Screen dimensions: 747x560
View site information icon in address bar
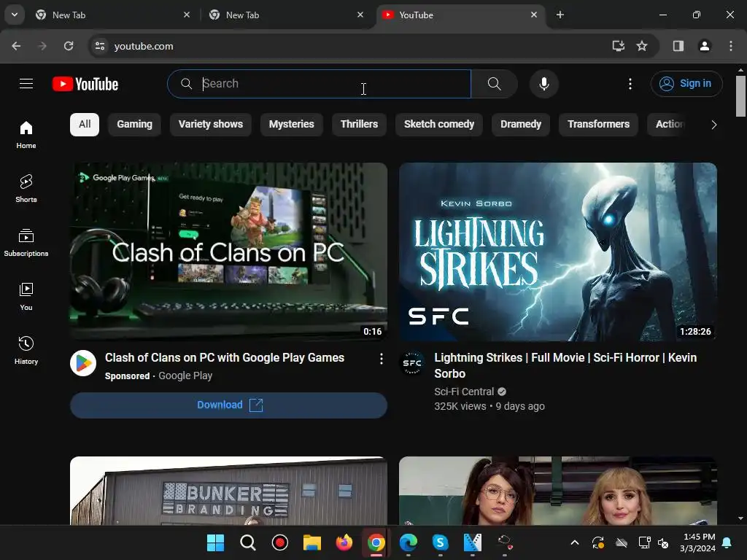(100, 46)
